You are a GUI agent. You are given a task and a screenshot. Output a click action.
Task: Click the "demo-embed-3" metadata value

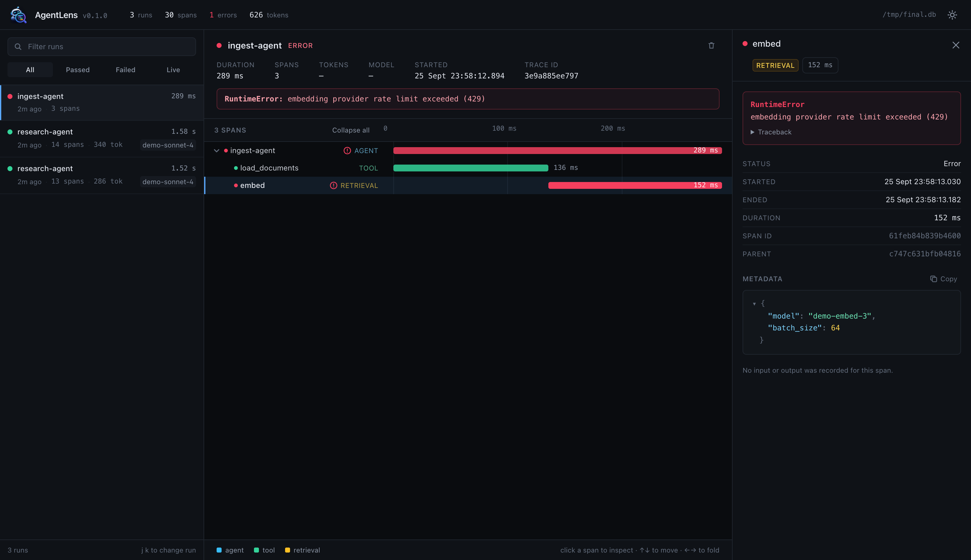click(839, 316)
